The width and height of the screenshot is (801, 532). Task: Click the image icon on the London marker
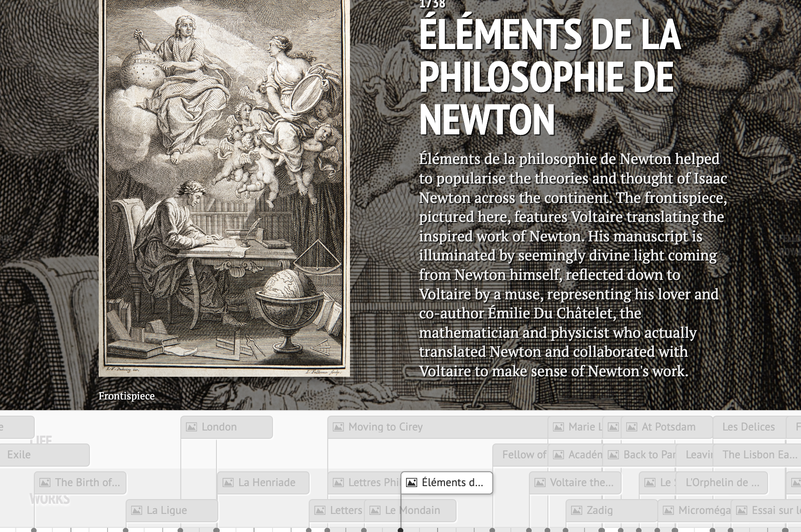(191, 427)
